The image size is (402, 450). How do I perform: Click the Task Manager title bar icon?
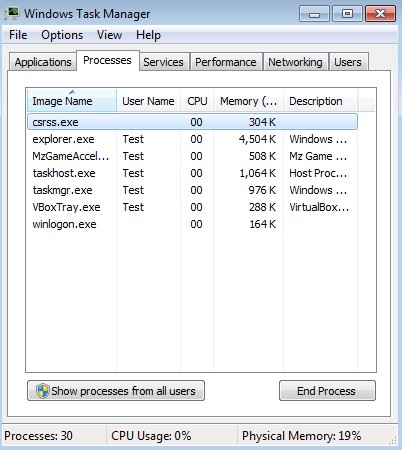12,13
